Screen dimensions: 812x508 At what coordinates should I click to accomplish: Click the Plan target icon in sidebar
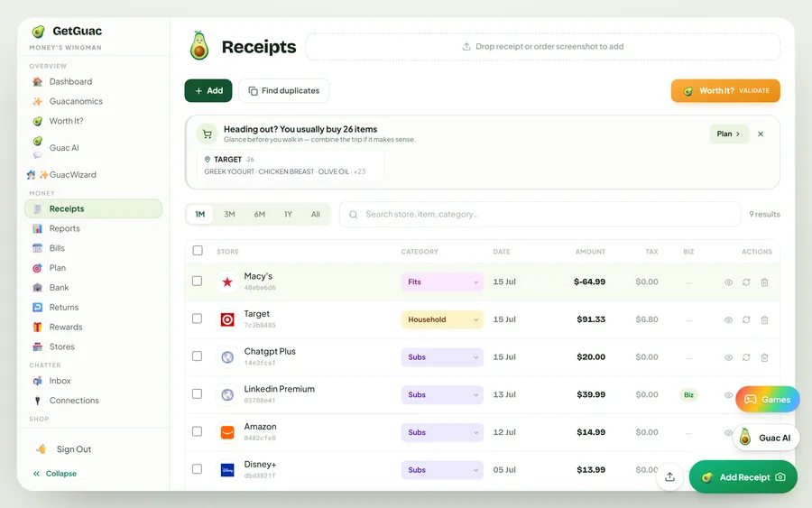click(37, 268)
